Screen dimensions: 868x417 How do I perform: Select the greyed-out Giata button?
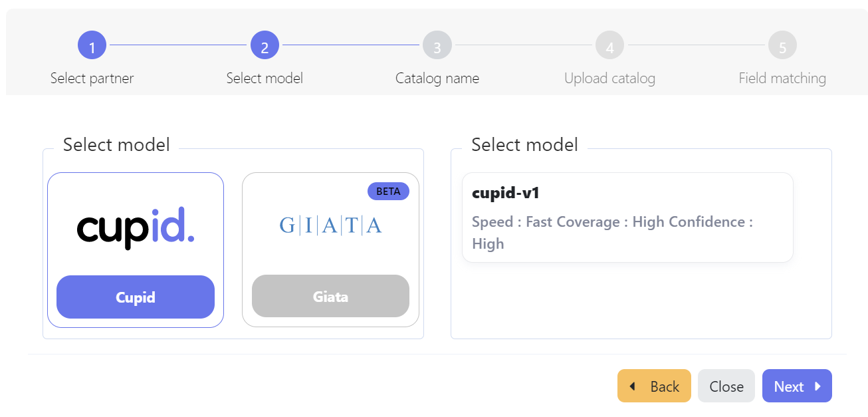click(330, 297)
